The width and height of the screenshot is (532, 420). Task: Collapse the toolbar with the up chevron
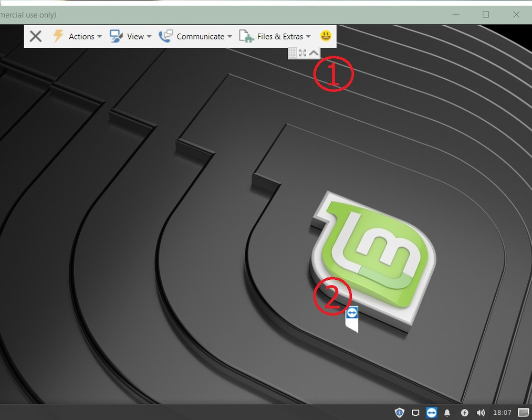(314, 53)
